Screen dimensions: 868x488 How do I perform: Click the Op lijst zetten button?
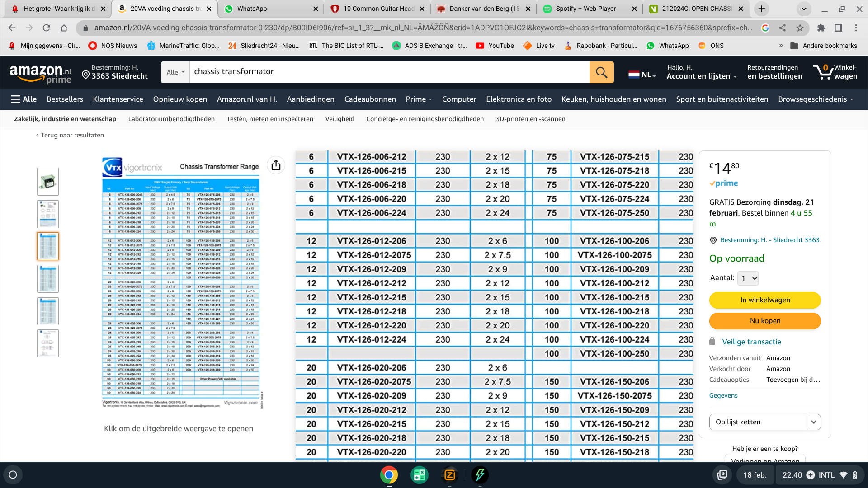click(x=758, y=422)
